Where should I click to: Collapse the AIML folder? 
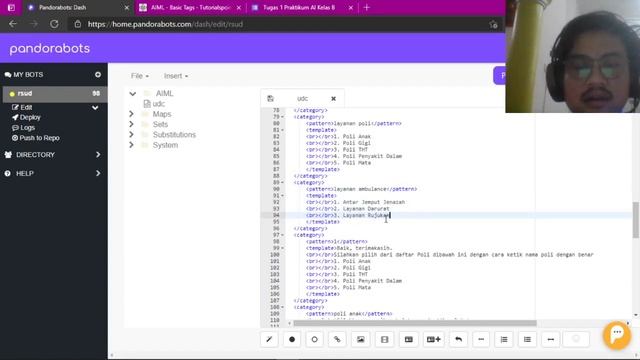133,93
